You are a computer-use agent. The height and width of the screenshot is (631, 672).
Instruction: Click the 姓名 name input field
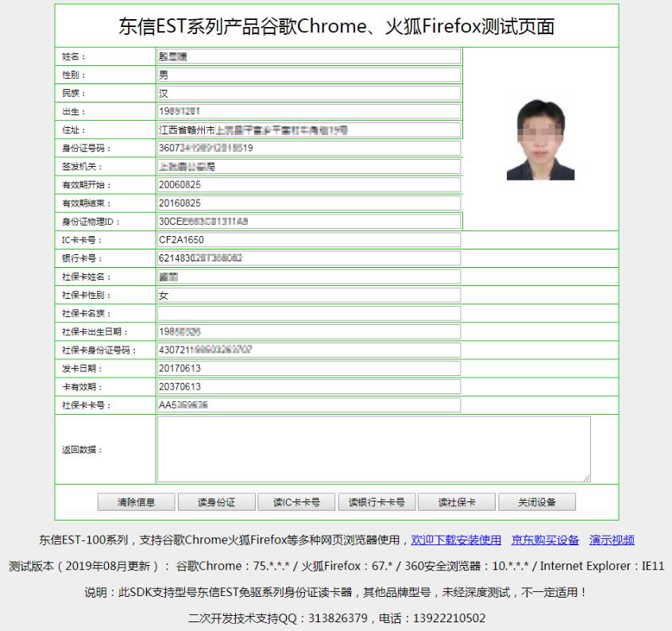click(308, 56)
